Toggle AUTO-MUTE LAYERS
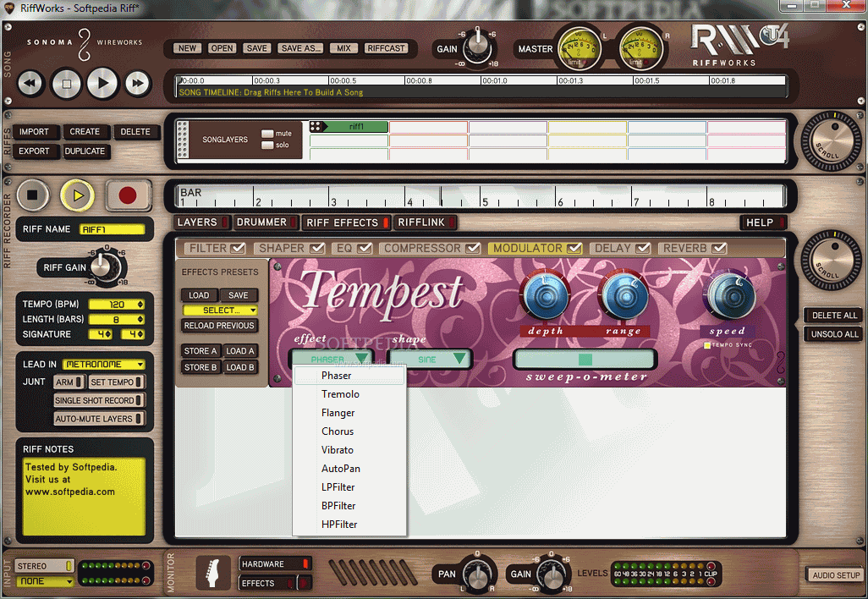 pos(100,419)
